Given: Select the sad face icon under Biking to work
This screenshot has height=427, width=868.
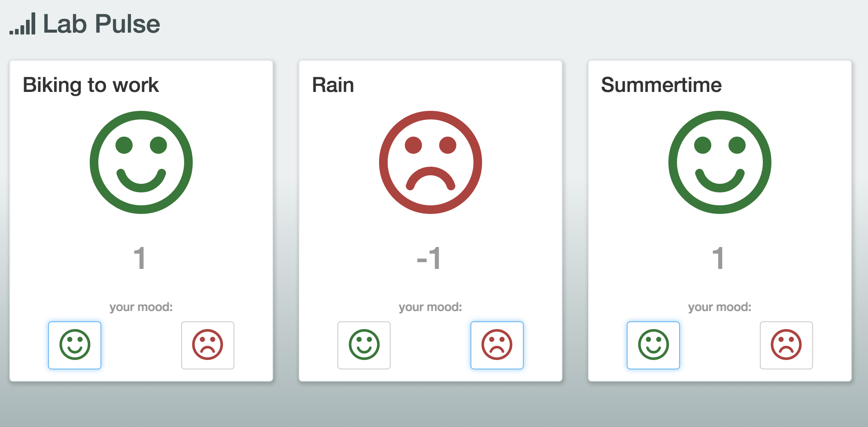Looking at the screenshot, I should [207, 345].
